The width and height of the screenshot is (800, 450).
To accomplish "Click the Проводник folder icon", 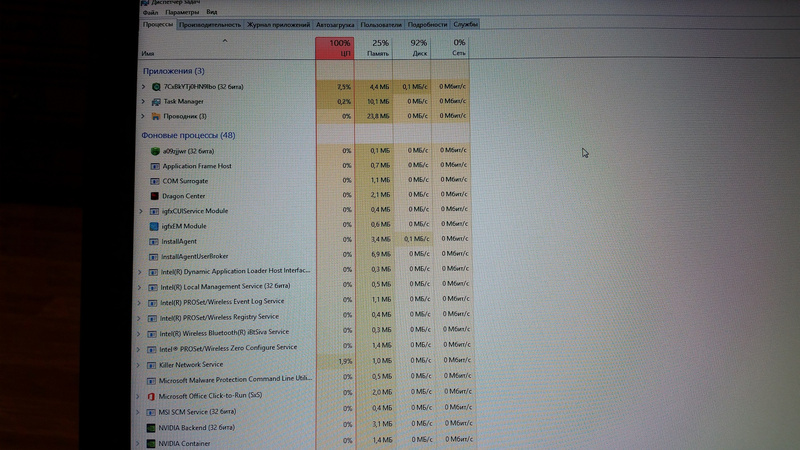I will pos(156,116).
